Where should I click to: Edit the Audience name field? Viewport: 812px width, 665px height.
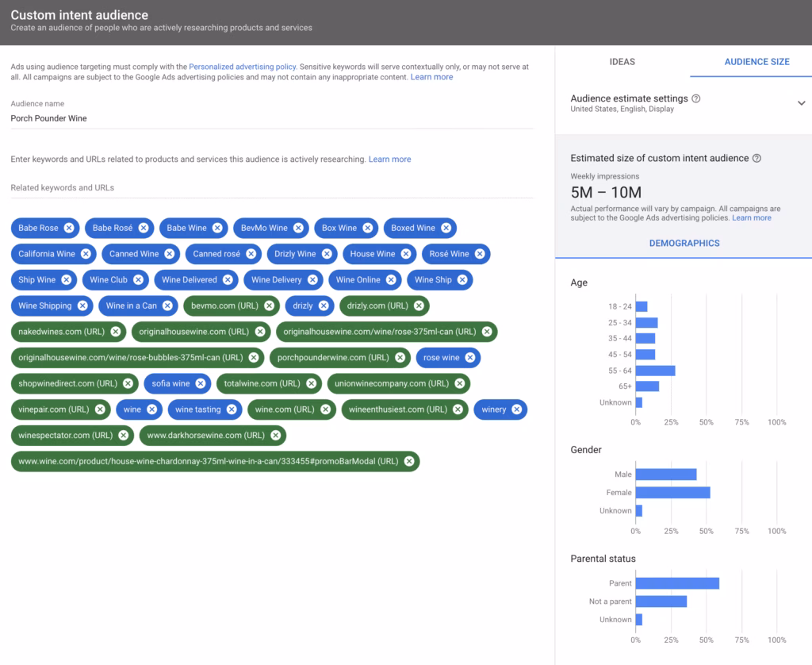coord(271,118)
